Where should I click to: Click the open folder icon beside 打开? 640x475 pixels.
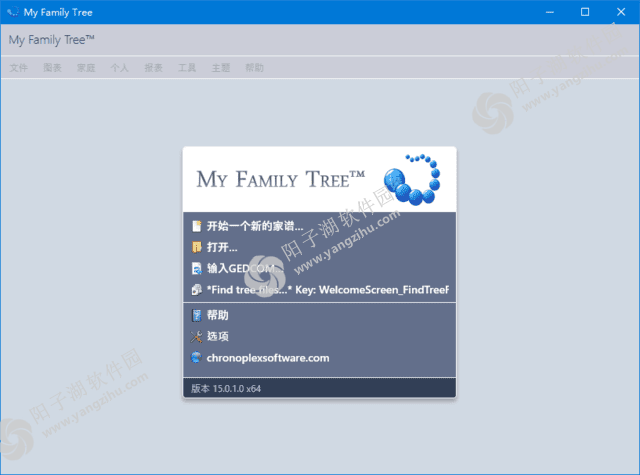(x=197, y=247)
